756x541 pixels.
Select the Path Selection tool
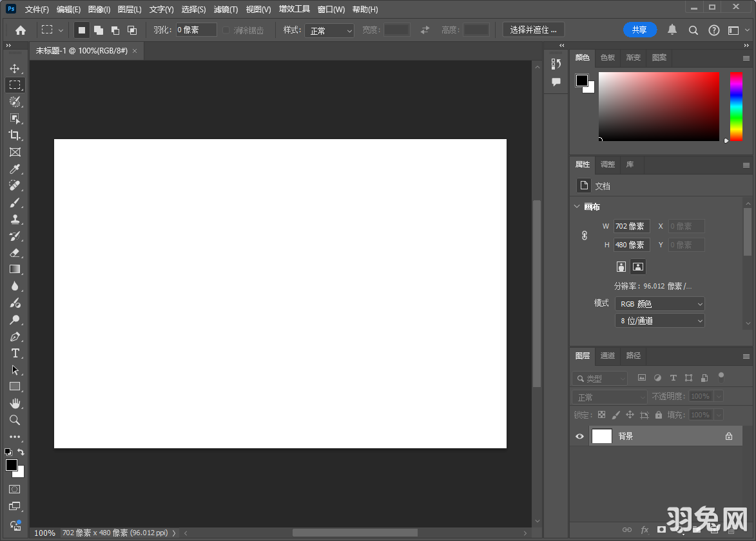tap(15, 370)
